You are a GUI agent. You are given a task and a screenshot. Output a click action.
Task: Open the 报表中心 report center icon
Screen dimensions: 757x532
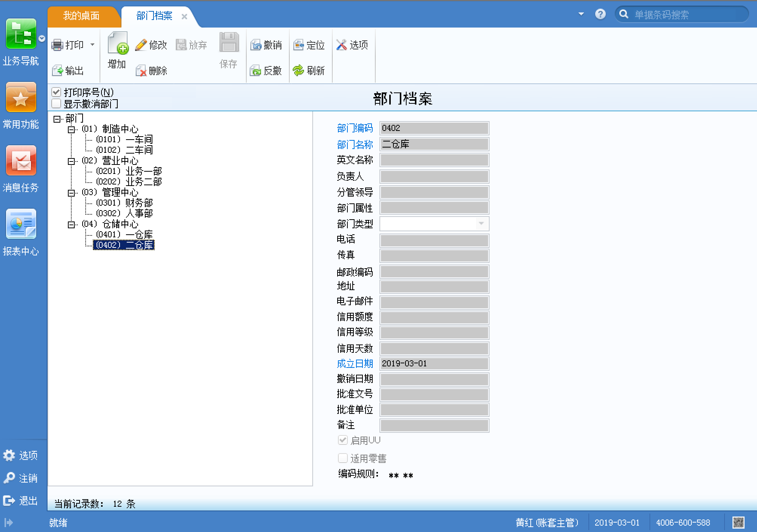pos(21,224)
